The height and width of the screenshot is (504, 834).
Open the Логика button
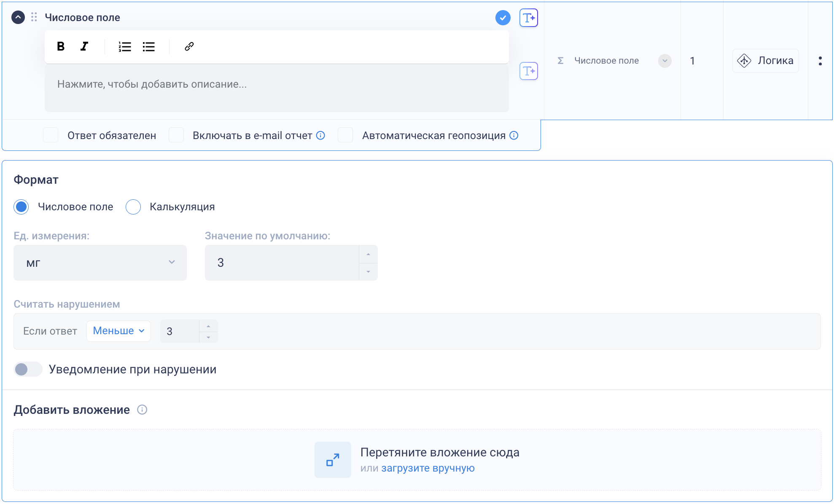tap(765, 61)
